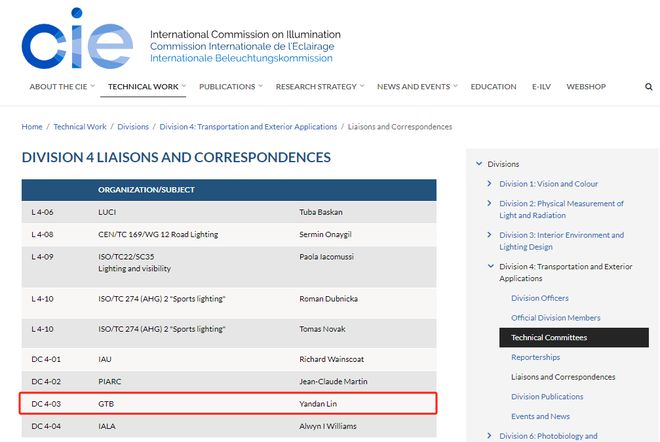
Task: Expand Division 6: Photobiology chevron
Action: pos(489,436)
